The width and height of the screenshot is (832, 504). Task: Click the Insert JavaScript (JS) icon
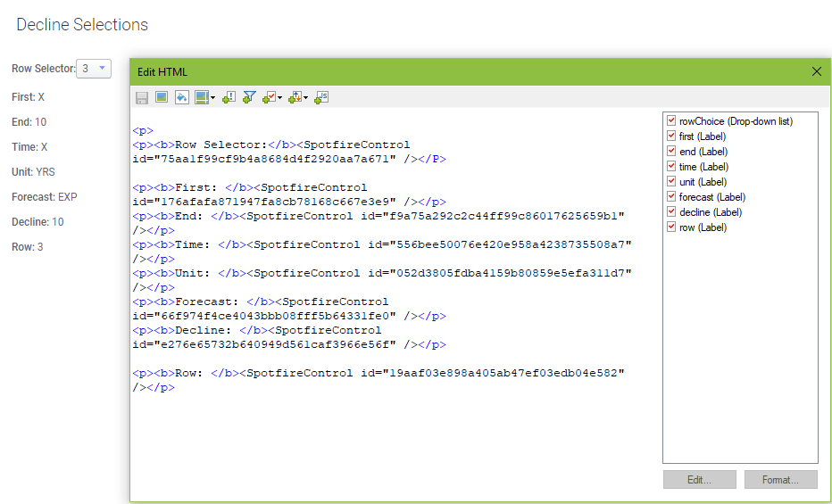(x=321, y=97)
